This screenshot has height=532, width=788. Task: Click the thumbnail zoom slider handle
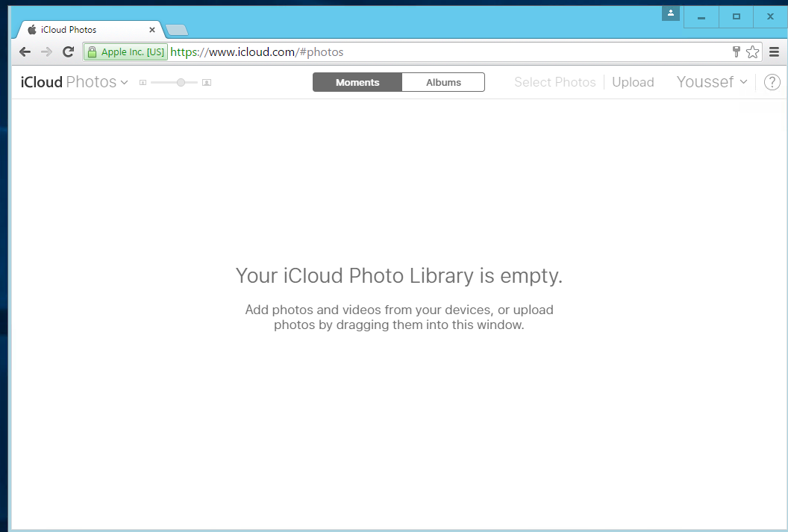pos(181,82)
